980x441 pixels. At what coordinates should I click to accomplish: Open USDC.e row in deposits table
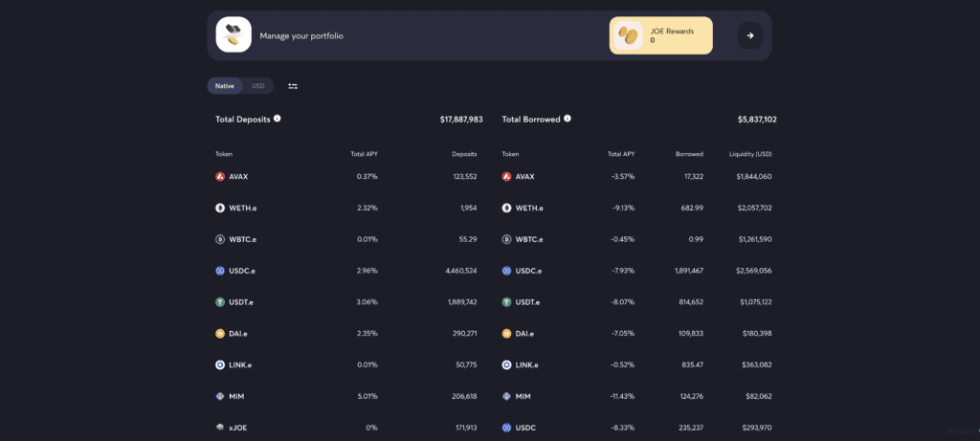tap(346, 271)
